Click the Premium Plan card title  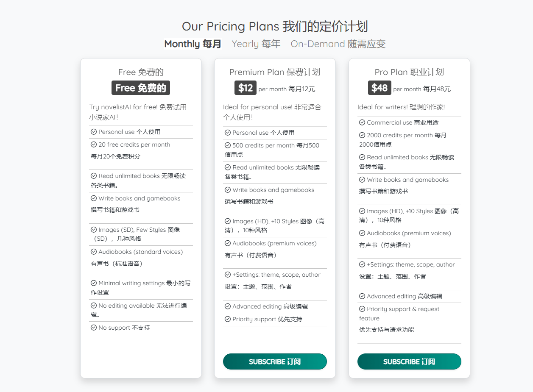click(x=275, y=72)
